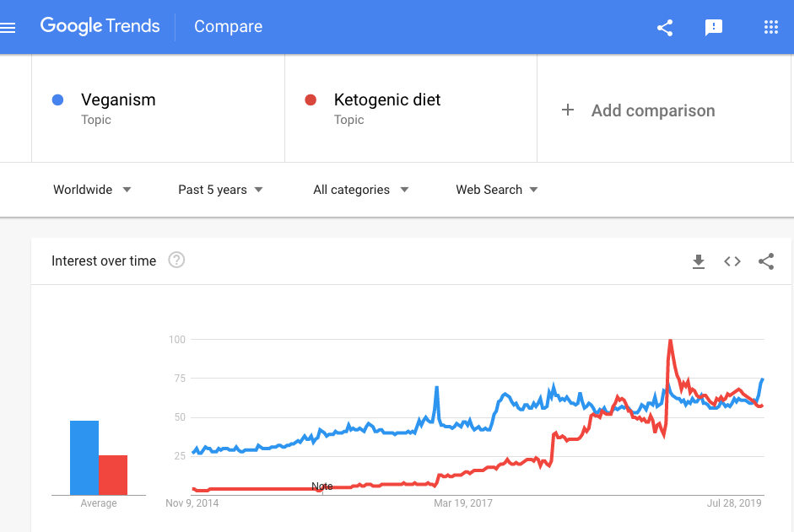794x532 pixels.
Task: Open the hamburger main menu
Action: [8, 27]
